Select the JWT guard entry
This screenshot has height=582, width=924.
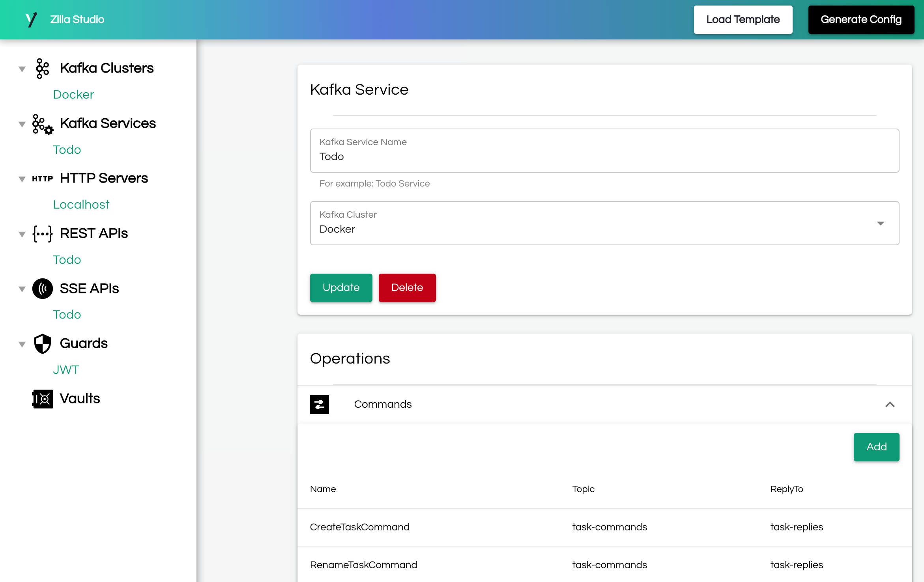tap(66, 369)
